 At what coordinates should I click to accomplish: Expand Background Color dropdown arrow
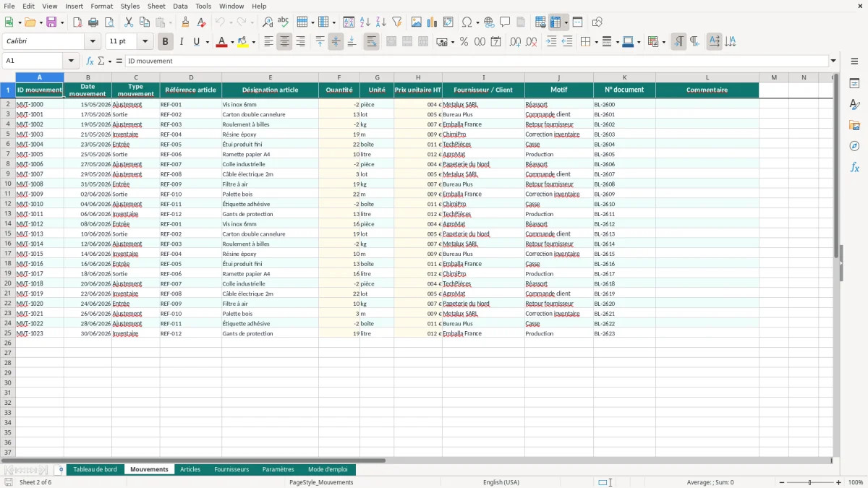[x=254, y=42]
